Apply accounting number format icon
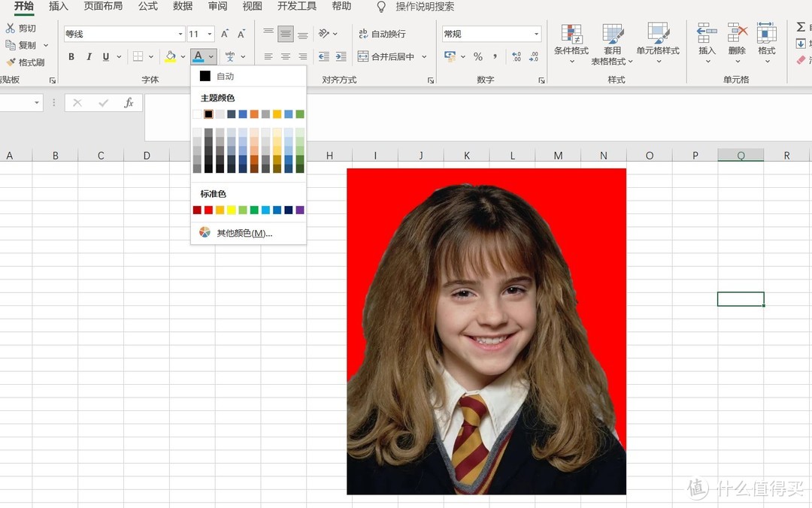Screen dimensions: 812x508 pyautogui.click(x=450, y=56)
